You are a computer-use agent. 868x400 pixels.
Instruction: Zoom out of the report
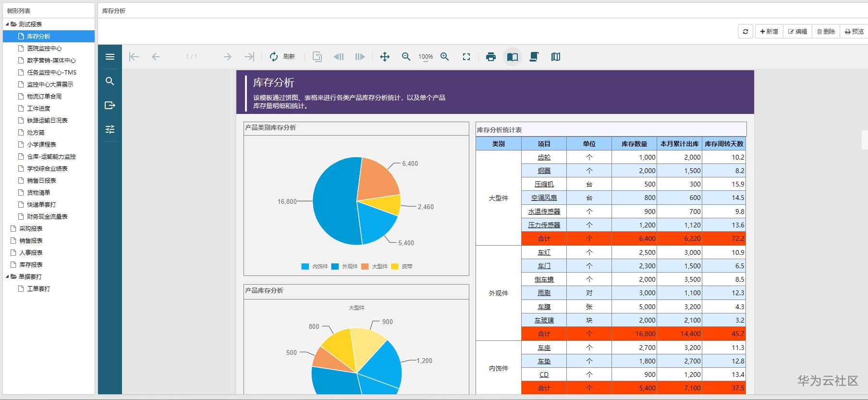(406, 57)
